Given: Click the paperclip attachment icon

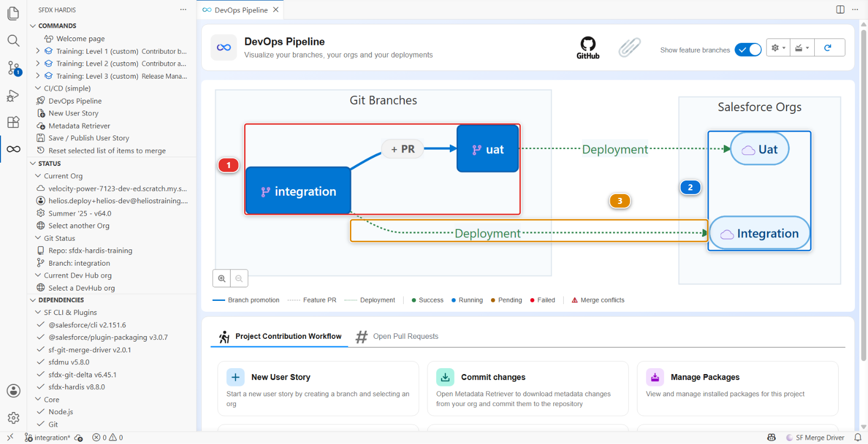Looking at the screenshot, I should point(629,48).
